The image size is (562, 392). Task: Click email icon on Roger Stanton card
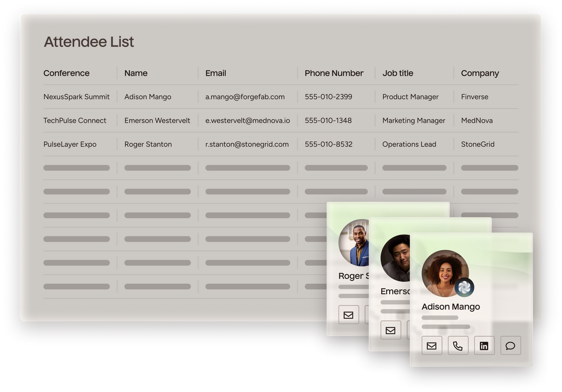coord(348,315)
